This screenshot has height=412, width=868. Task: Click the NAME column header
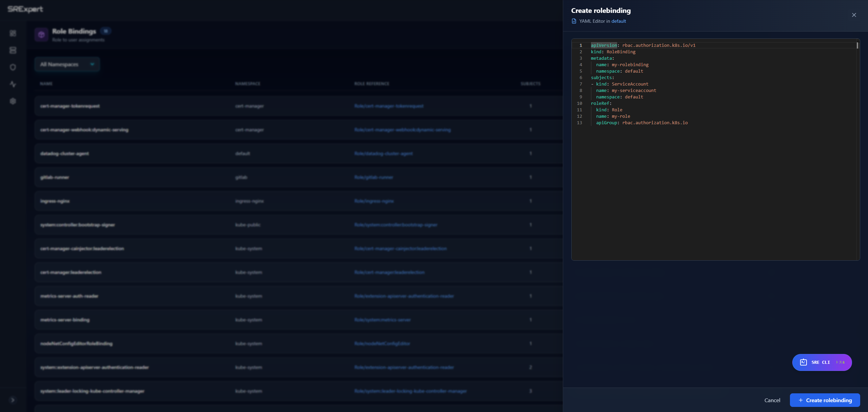click(47, 83)
